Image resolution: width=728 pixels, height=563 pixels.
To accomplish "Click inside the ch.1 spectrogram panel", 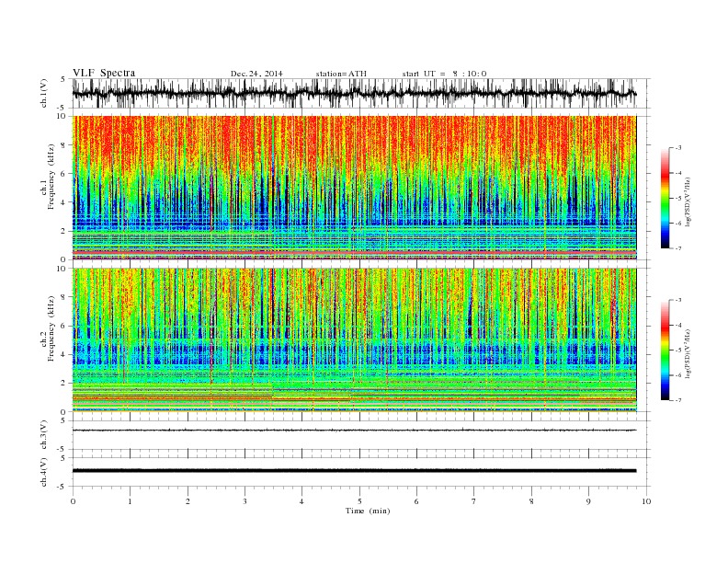I will click(354, 188).
